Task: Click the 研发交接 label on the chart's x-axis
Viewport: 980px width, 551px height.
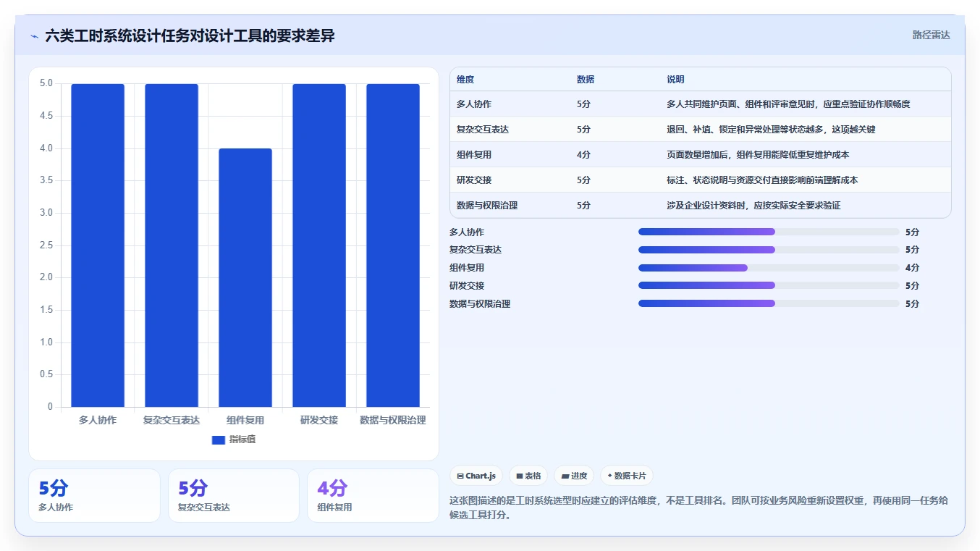Action: pos(319,420)
